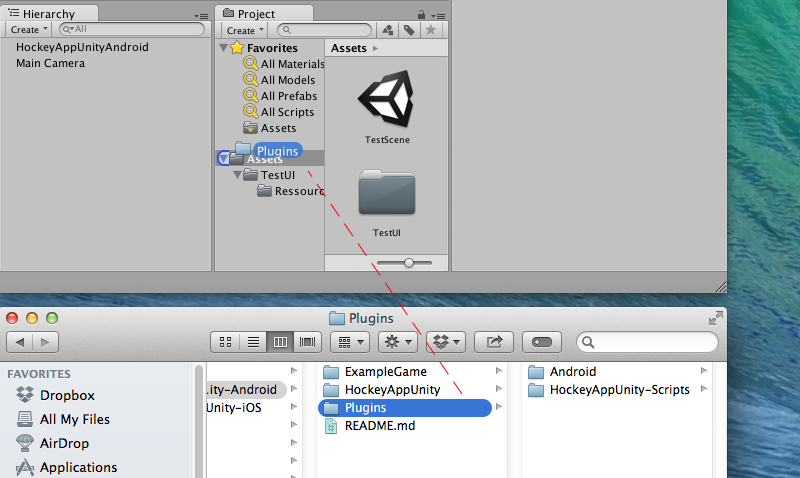Toggle Finder full screen arrows icon
Image resolution: width=800 pixels, height=478 pixels.
[x=715, y=318]
